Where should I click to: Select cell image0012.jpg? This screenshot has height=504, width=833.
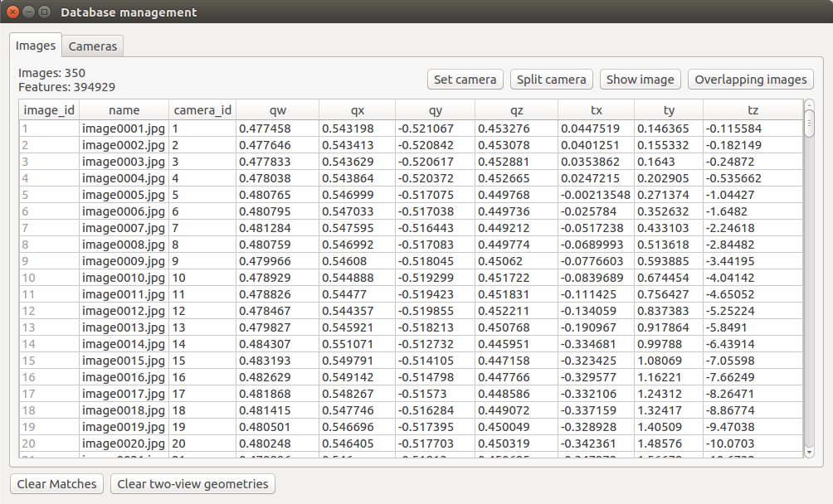(124, 311)
